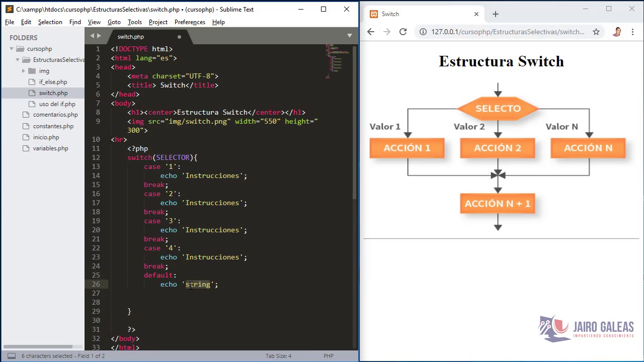Click the XAMPP favicon on Switch tab
Screen dimensions: 644x362
point(374,14)
